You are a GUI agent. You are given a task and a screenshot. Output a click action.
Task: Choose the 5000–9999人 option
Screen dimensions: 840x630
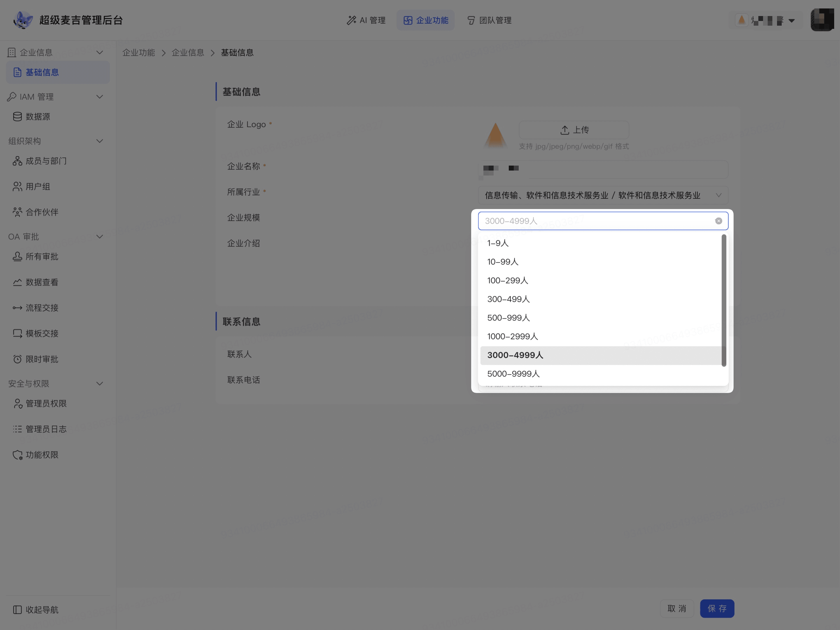(x=601, y=374)
